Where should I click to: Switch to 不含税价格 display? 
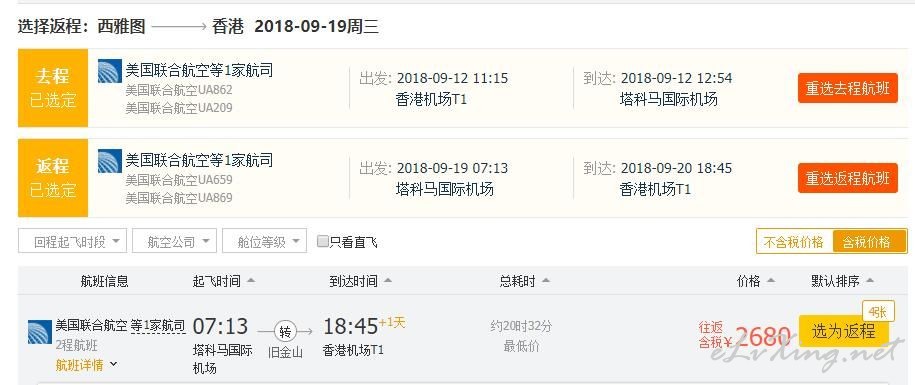click(794, 242)
